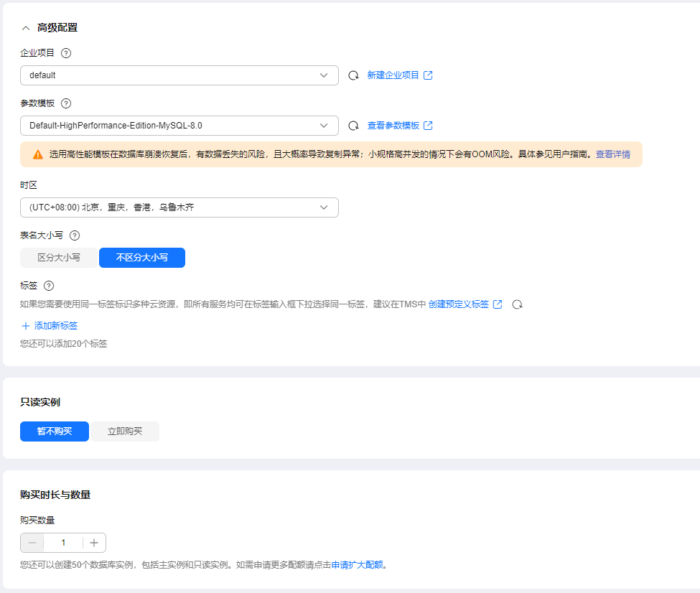Select 区分大小写 table name option
This screenshot has width=700, height=593.
(x=59, y=257)
